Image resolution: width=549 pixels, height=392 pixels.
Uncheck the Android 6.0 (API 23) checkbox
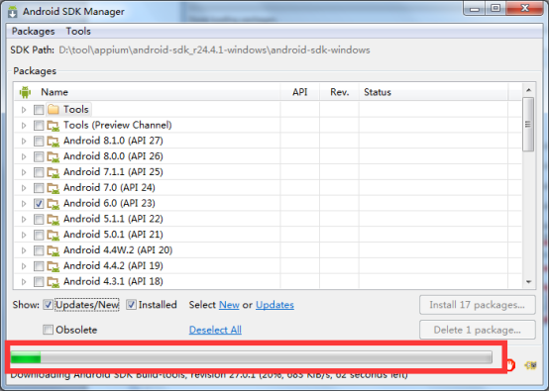39,204
